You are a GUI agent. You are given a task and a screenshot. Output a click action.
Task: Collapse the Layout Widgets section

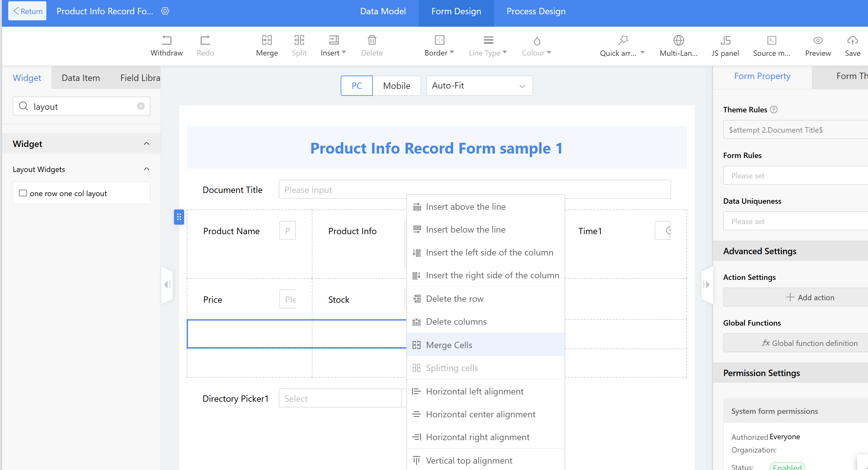[147, 169]
